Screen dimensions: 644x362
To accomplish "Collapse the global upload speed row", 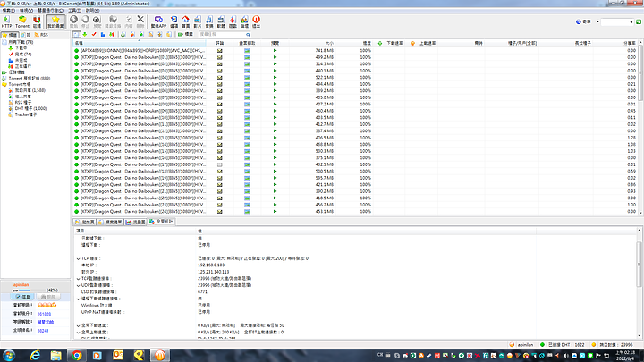I will [x=78, y=332].
